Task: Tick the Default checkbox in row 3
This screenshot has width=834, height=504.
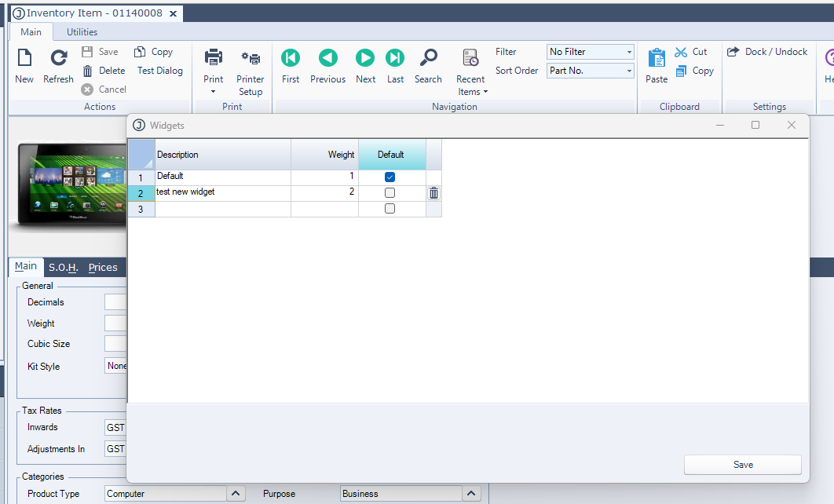Action: (390, 209)
